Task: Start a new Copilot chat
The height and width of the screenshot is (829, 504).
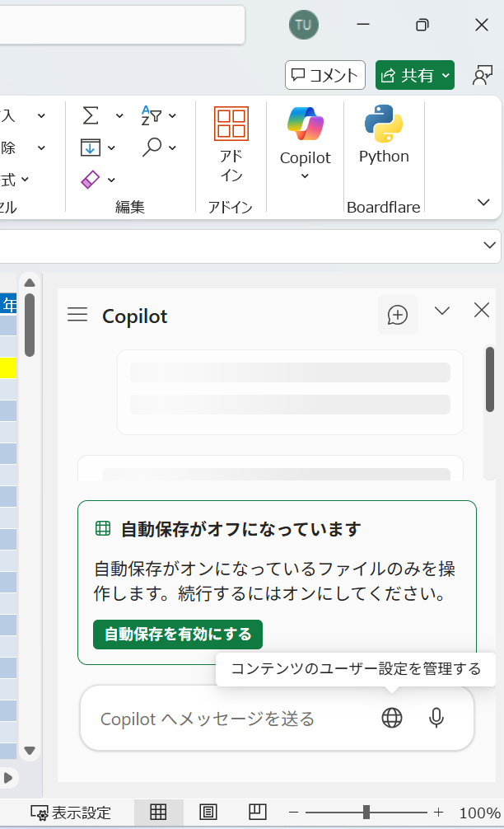Action: tap(398, 315)
